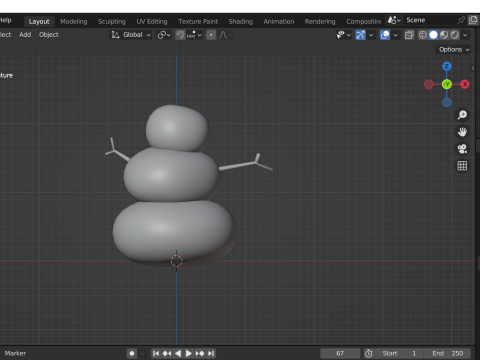Viewport: 480px width, 360px height.
Task: Click the current frame field showing 67
Action: (x=340, y=353)
